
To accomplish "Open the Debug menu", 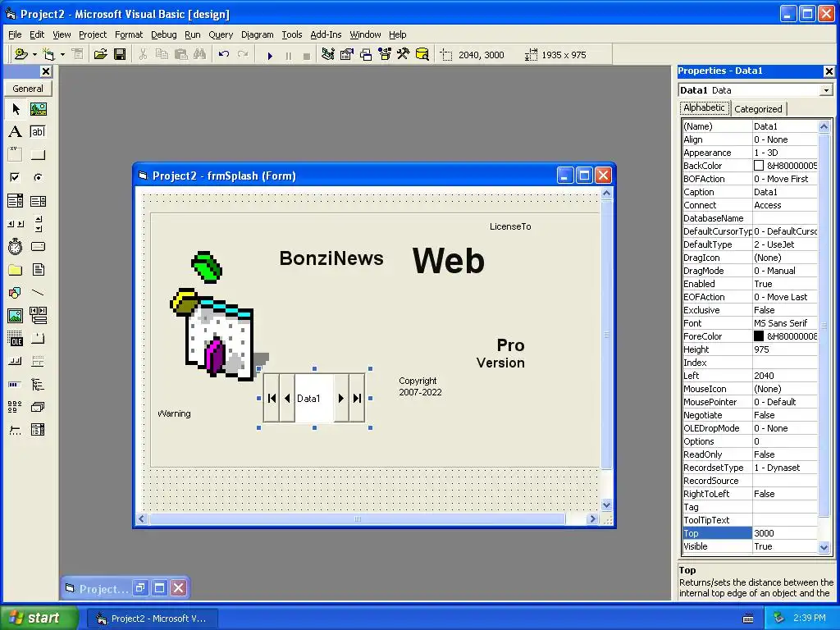I will [163, 34].
